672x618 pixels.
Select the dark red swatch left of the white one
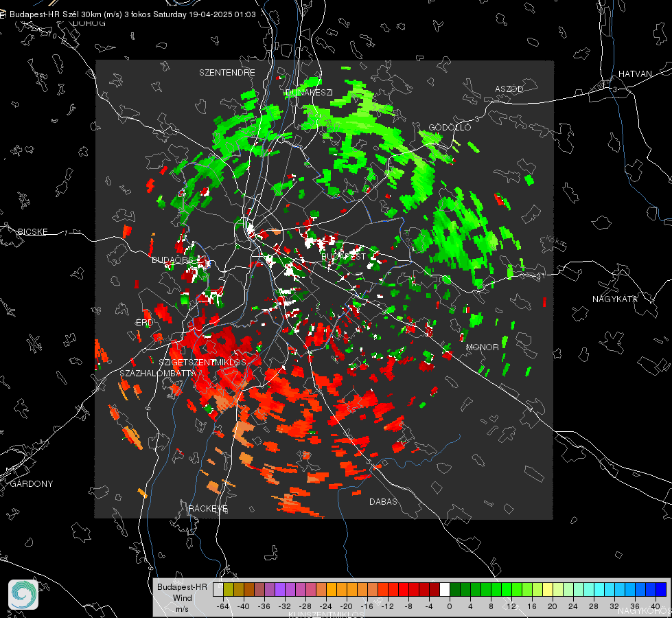(x=435, y=590)
